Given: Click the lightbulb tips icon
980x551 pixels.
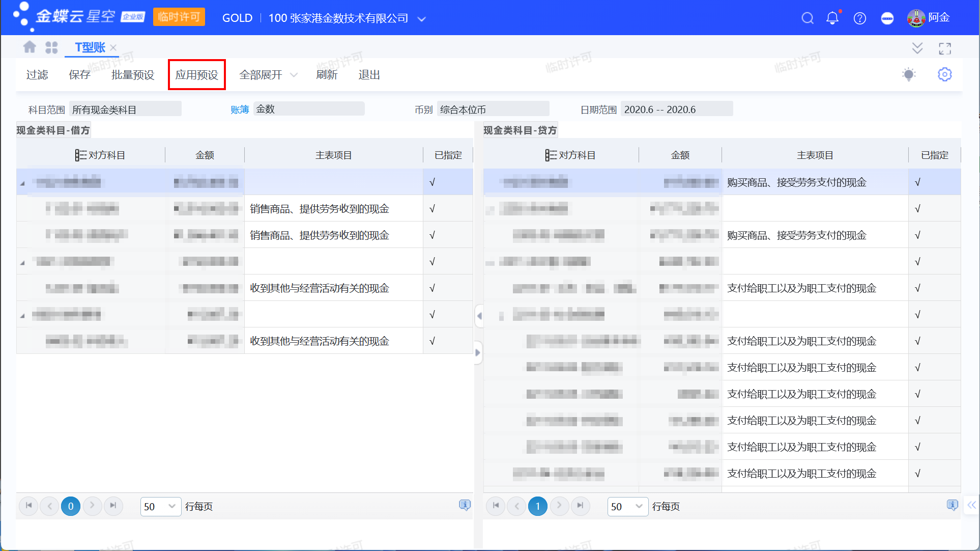Looking at the screenshot, I should tap(909, 74).
